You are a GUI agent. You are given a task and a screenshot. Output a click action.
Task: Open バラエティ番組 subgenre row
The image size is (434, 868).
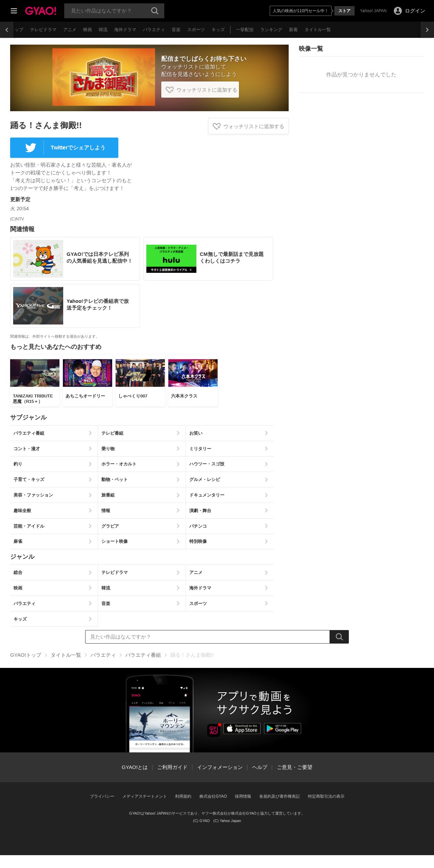click(x=54, y=433)
